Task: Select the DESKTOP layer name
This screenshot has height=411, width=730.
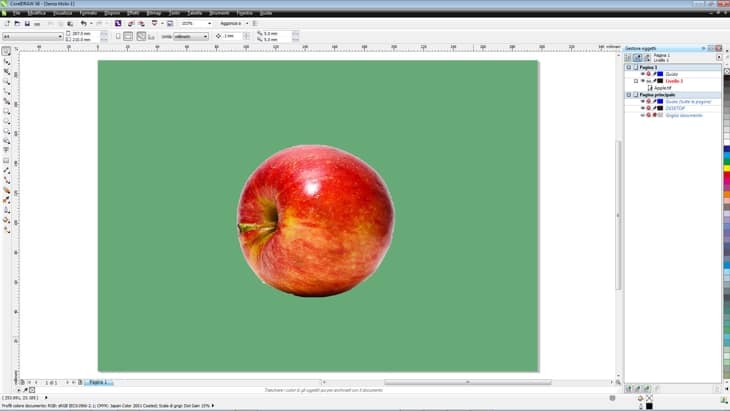Action: click(675, 108)
